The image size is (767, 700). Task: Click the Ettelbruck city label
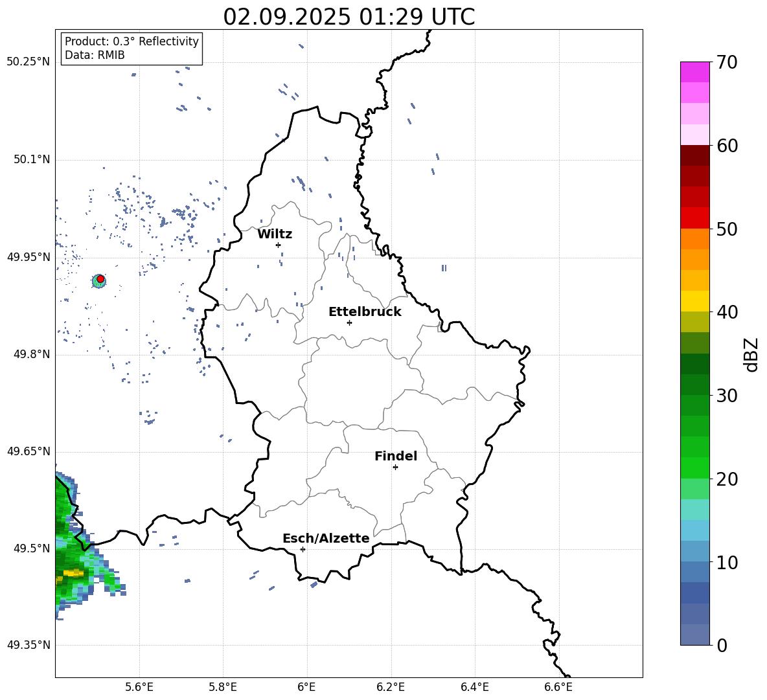(365, 312)
